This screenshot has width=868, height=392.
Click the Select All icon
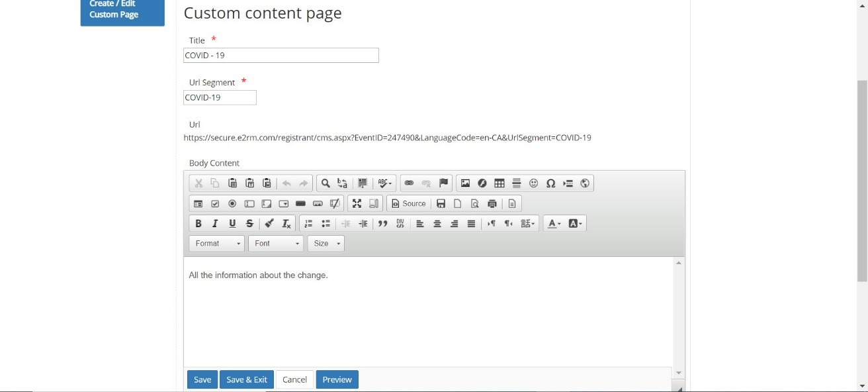[363, 183]
